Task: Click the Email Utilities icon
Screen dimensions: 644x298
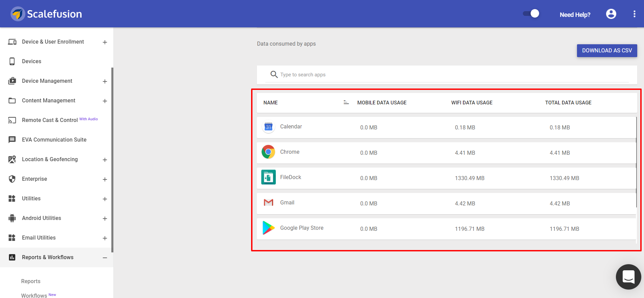Action: pyautogui.click(x=12, y=238)
